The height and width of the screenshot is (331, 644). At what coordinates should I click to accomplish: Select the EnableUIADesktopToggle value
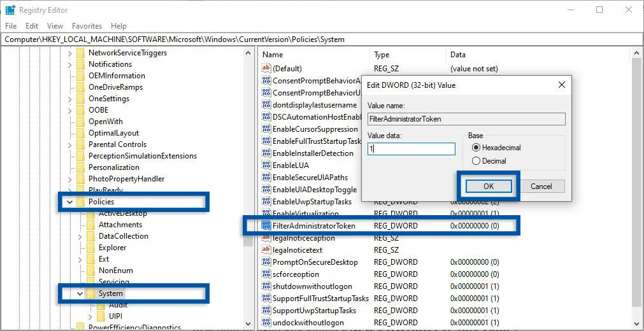(315, 190)
